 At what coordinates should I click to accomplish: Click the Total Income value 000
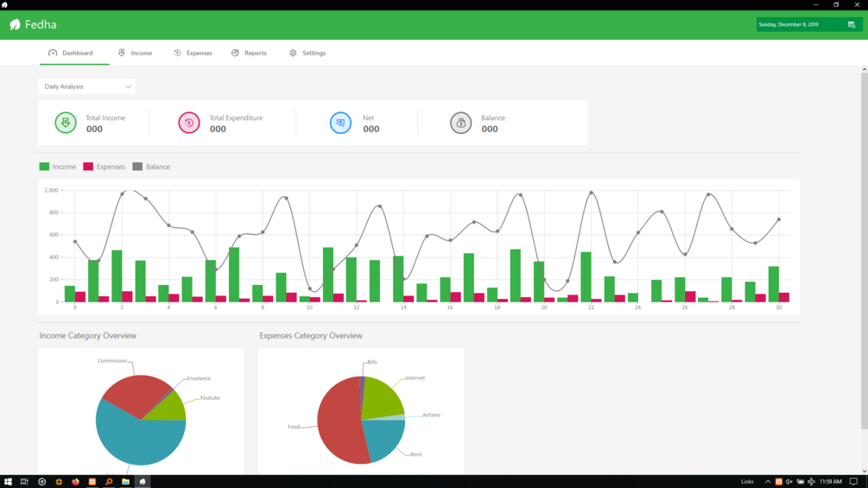94,129
